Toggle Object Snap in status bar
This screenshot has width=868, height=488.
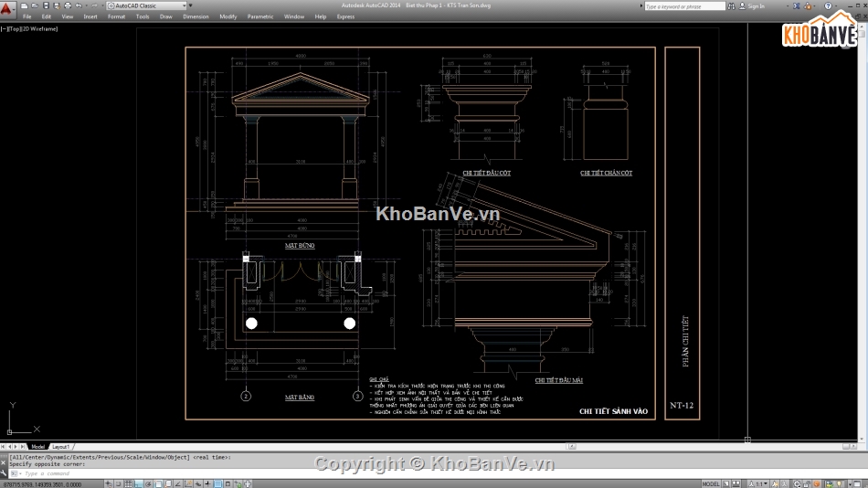tap(158, 483)
